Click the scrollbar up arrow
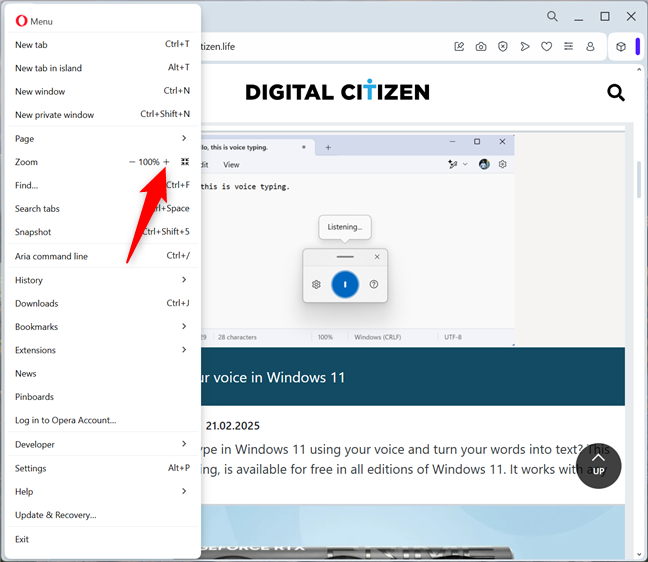The image size is (648, 562). [639, 70]
